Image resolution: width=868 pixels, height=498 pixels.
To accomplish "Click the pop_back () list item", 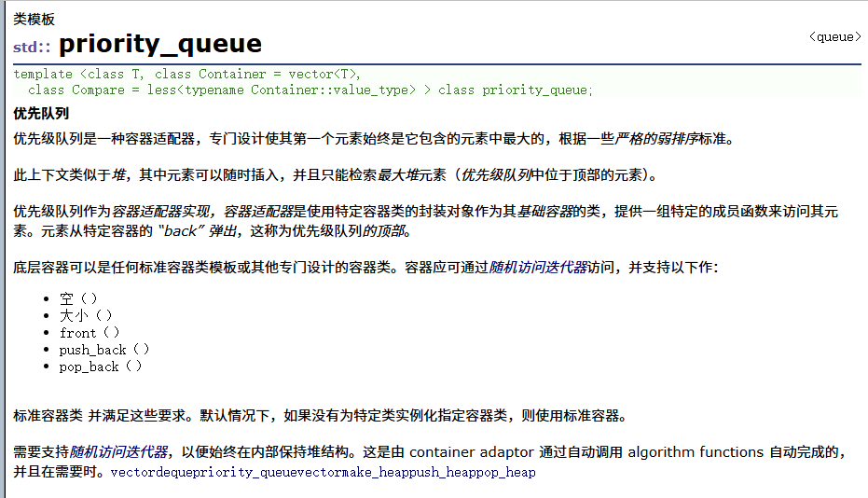I will [x=100, y=367].
